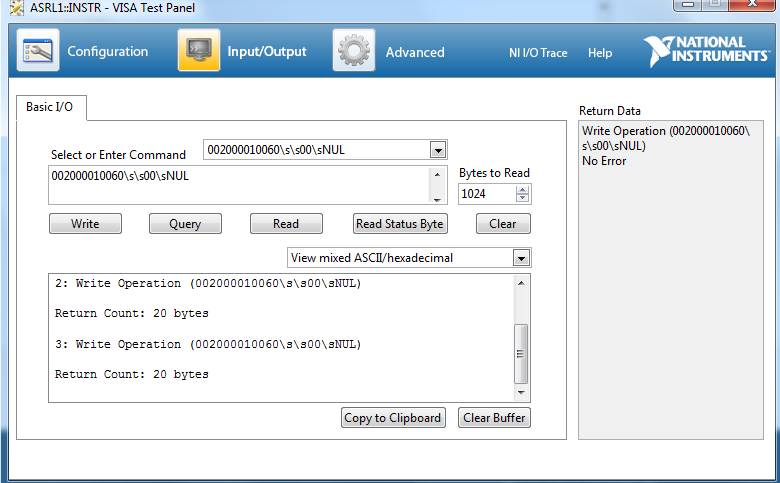Click Copy to Clipboard button
Image resolution: width=780 pixels, height=483 pixels.
pos(393,418)
